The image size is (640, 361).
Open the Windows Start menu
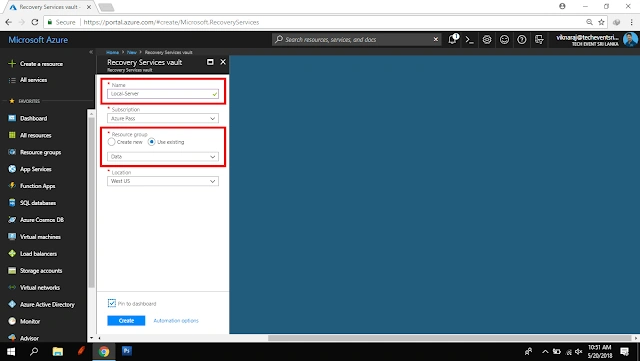(x=11, y=351)
